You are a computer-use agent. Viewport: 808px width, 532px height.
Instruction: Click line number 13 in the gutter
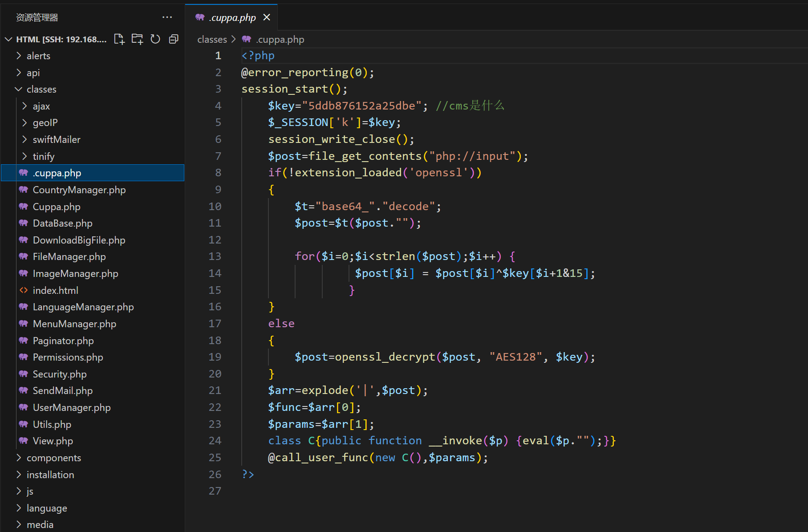215,256
